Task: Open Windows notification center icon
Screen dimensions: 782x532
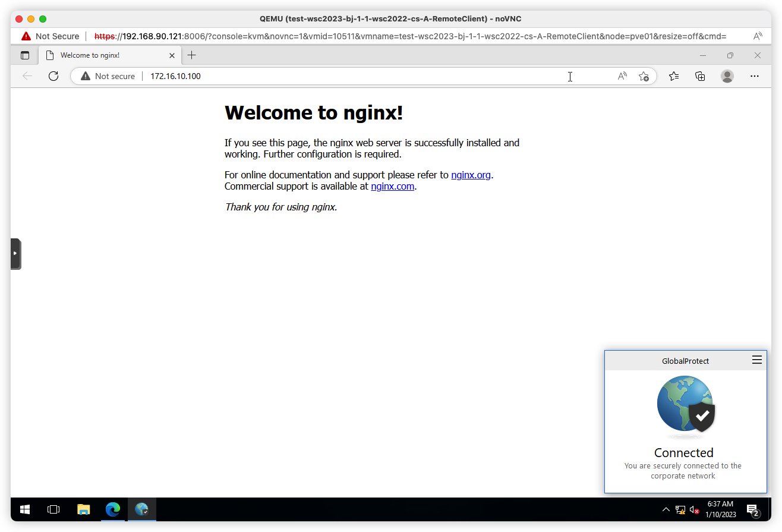Action: [752, 510]
